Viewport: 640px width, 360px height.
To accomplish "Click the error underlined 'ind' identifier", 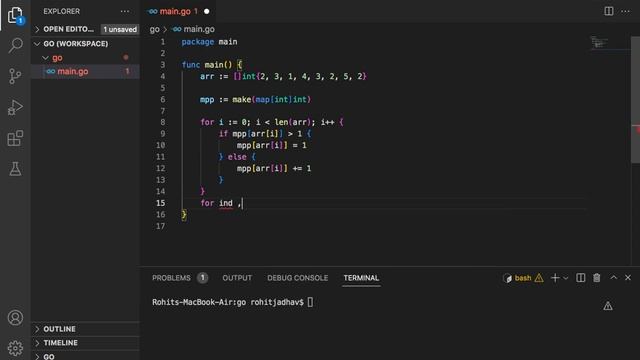I will 226,203.
